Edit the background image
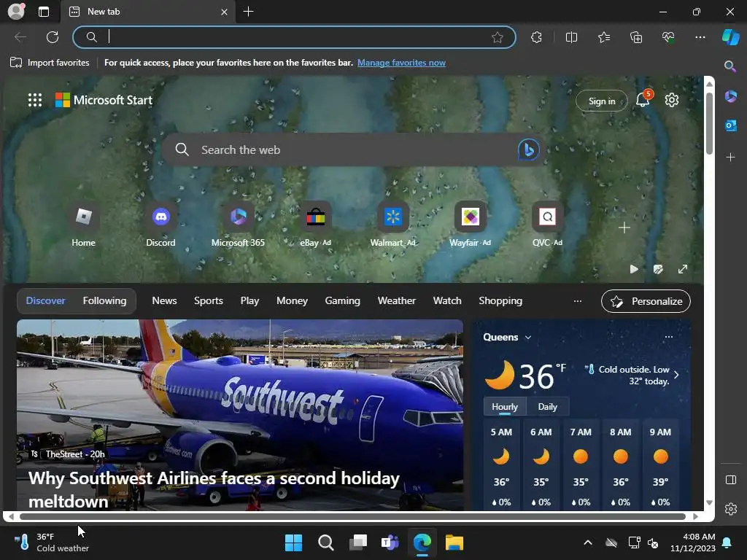Screen dimensions: 747x560 tap(658, 269)
